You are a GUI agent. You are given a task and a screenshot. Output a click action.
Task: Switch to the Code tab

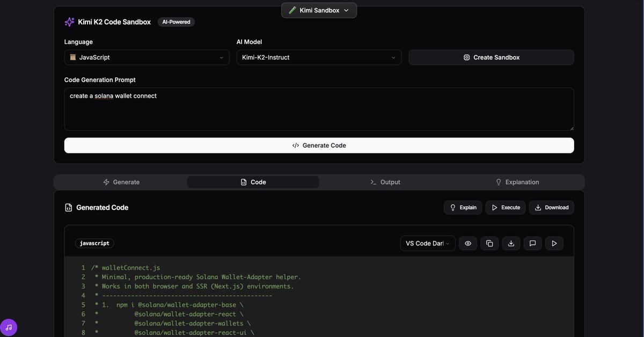(253, 182)
